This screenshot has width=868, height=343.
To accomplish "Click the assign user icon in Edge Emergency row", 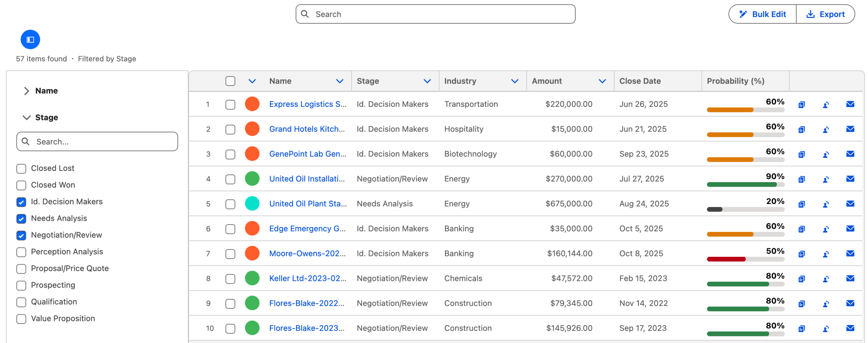I will (x=826, y=229).
